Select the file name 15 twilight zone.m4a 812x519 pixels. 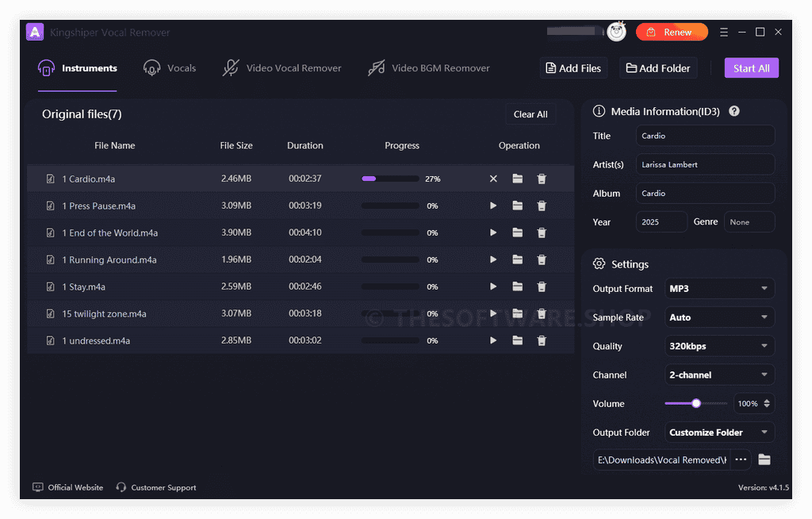point(104,313)
